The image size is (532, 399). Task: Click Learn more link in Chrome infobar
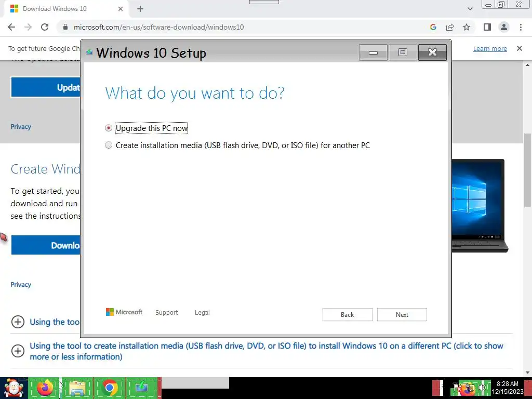[x=490, y=48]
